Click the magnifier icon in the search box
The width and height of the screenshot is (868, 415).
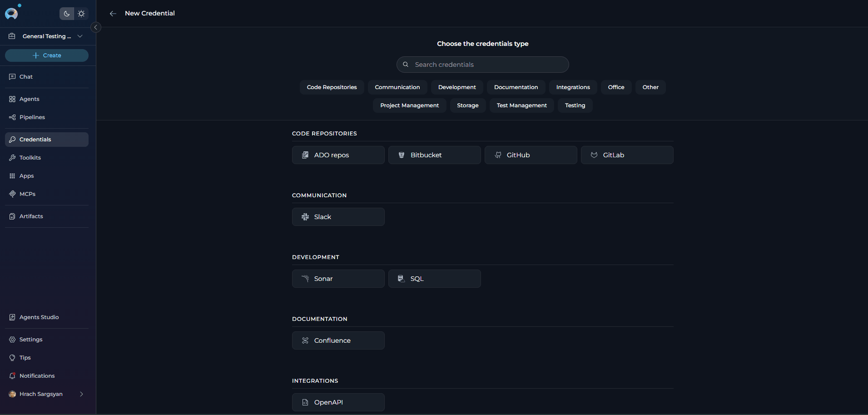pos(406,65)
